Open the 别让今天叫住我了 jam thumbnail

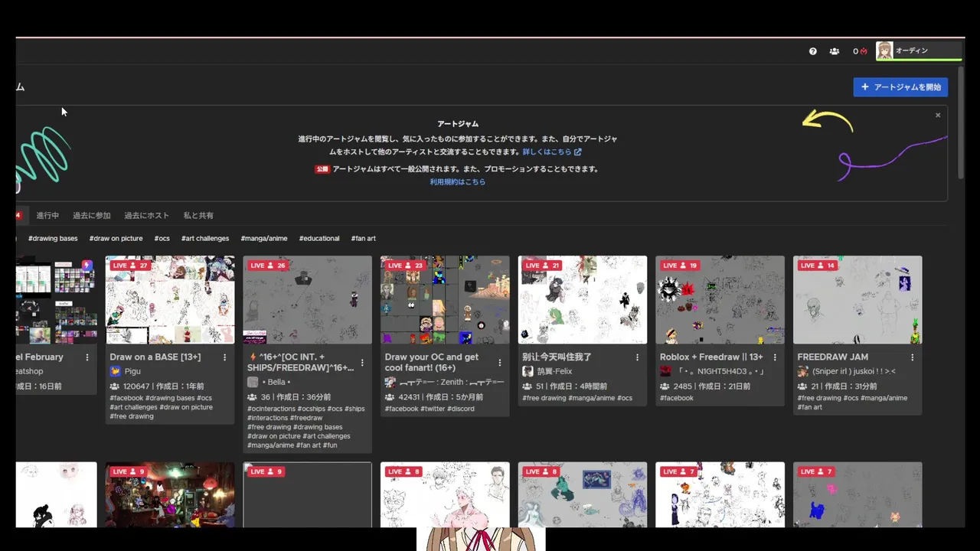coord(583,300)
